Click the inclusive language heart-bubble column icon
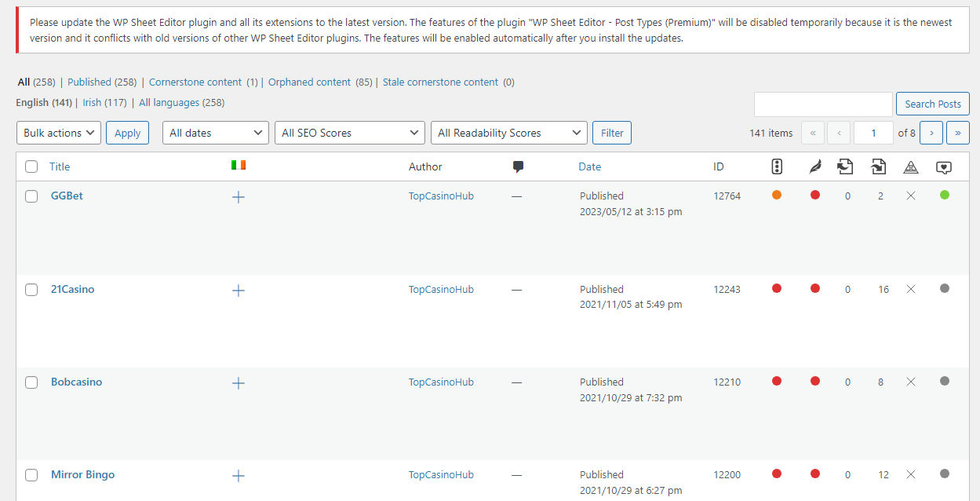980x501 pixels. pyautogui.click(x=944, y=166)
